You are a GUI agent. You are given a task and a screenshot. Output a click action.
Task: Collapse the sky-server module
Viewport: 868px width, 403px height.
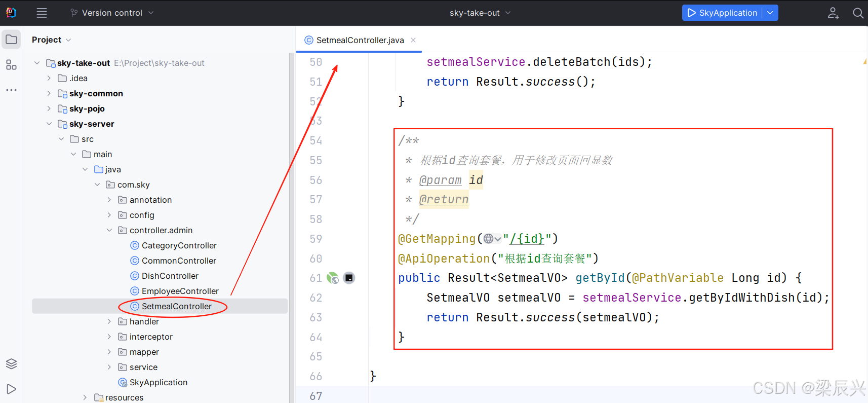point(49,124)
